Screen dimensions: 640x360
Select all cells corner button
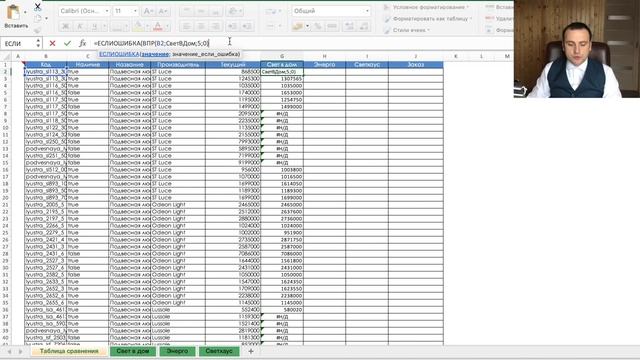(6, 56)
